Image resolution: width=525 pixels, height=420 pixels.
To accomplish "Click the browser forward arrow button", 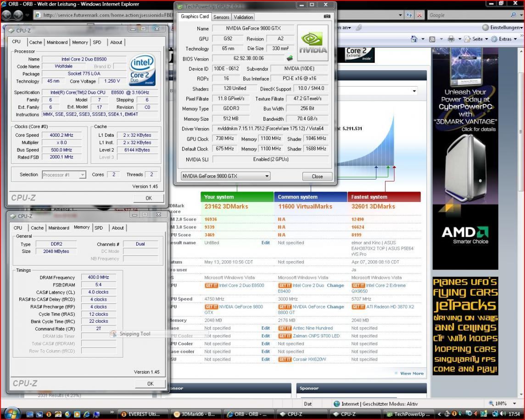I will 18,15.
